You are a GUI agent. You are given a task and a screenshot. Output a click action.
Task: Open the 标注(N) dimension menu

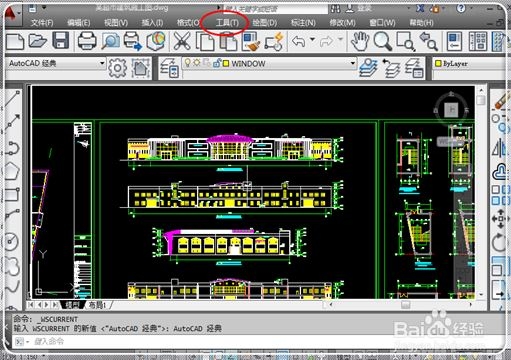coord(303,23)
